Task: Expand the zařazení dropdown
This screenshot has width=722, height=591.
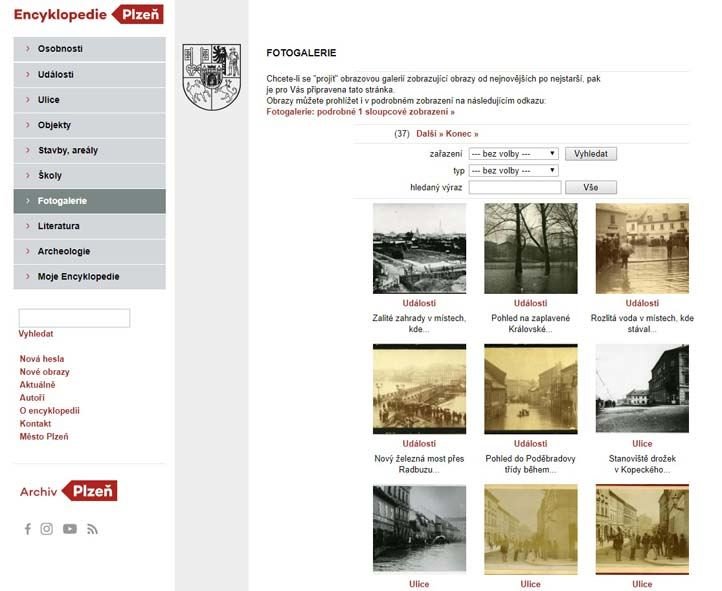Action: 513,154
